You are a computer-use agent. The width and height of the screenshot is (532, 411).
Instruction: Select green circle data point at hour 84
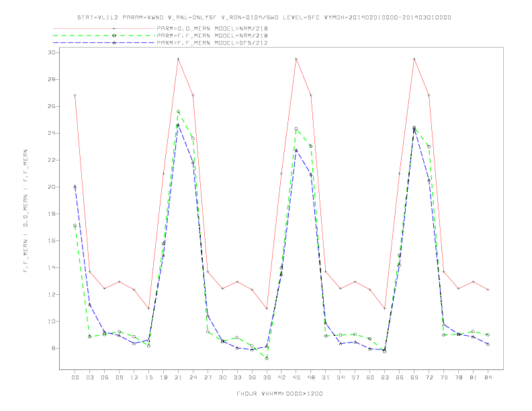[x=488, y=334]
